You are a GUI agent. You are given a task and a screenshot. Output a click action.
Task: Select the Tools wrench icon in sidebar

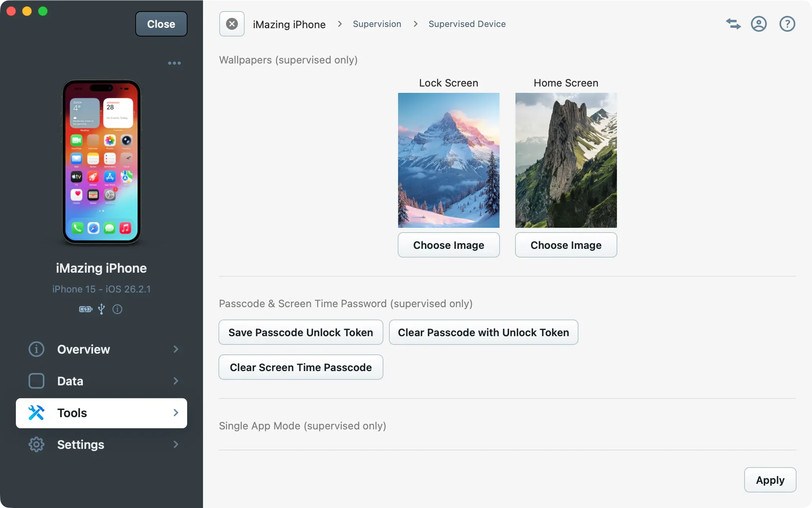point(36,413)
